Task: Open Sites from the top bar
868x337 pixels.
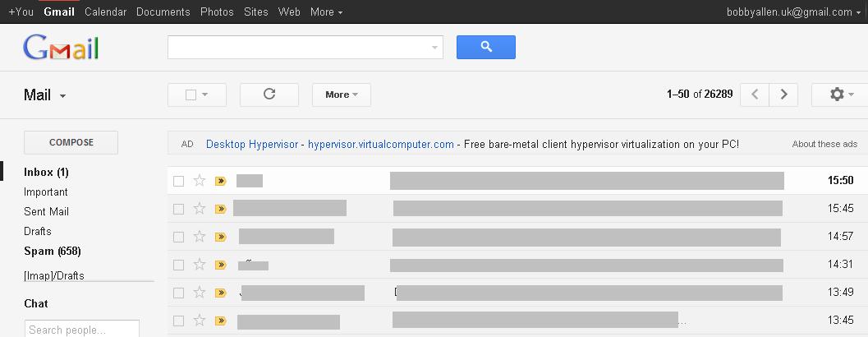Action: tap(255, 12)
